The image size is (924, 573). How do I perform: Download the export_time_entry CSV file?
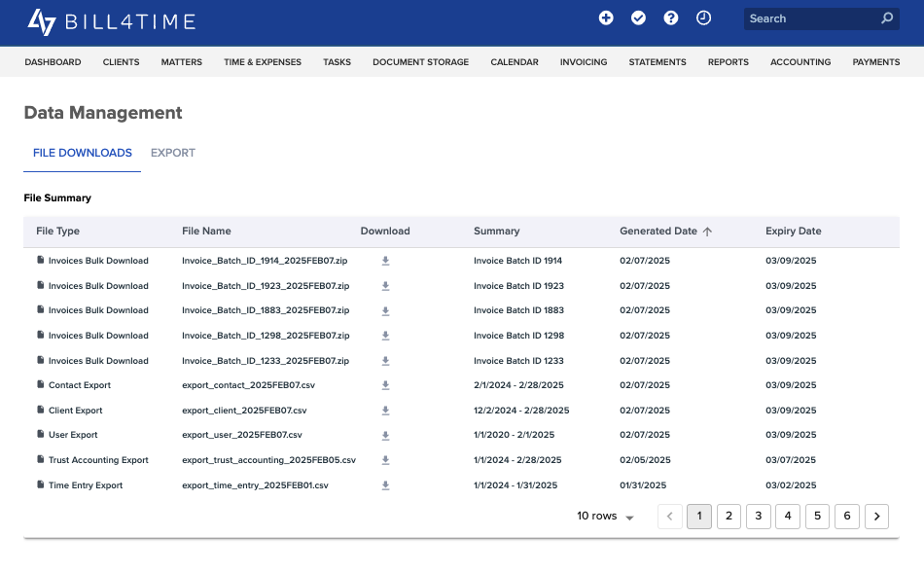tap(385, 485)
